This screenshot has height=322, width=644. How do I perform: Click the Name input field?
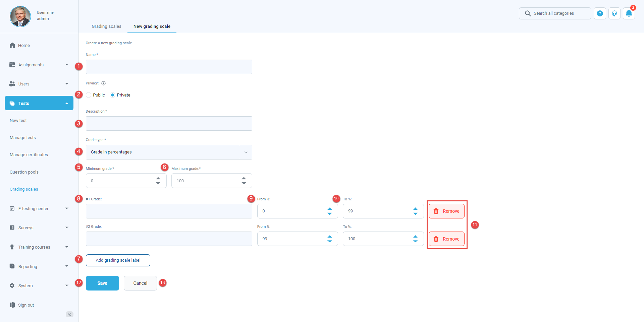pos(169,67)
